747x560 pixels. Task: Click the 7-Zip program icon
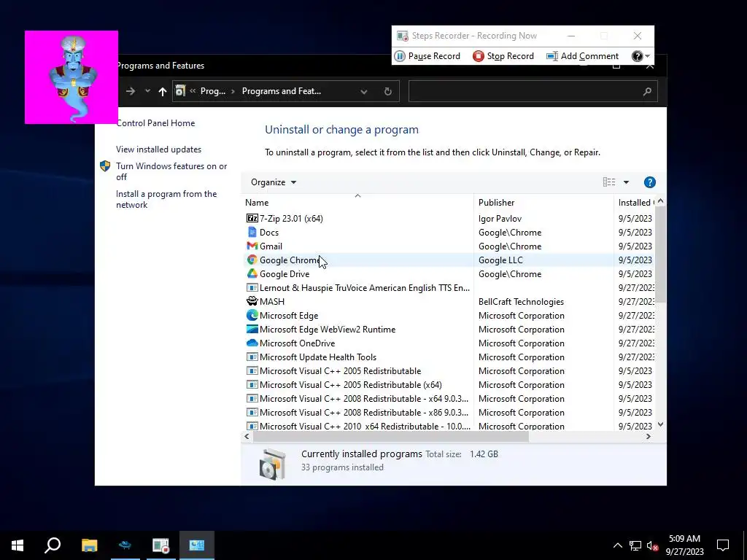[x=252, y=219]
